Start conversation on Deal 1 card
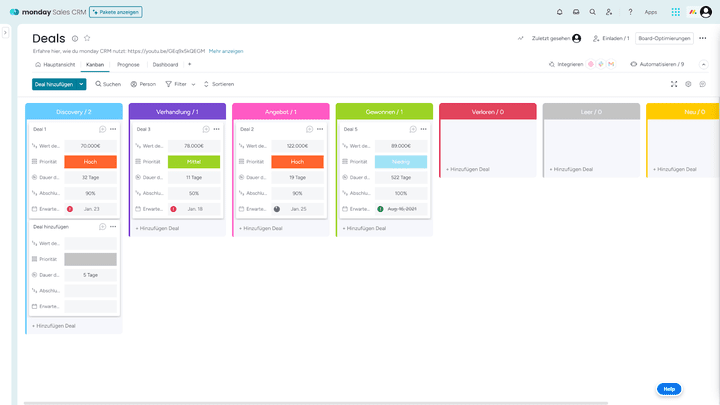Viewport: 720px width, 405px height. click(102, 129)
